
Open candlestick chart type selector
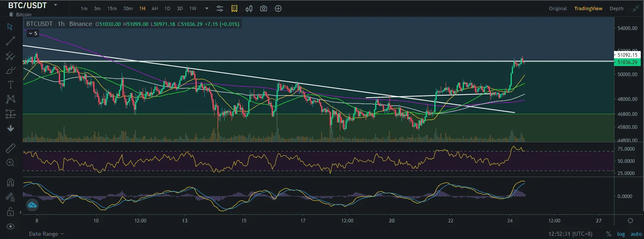click(x=249, y=9)
